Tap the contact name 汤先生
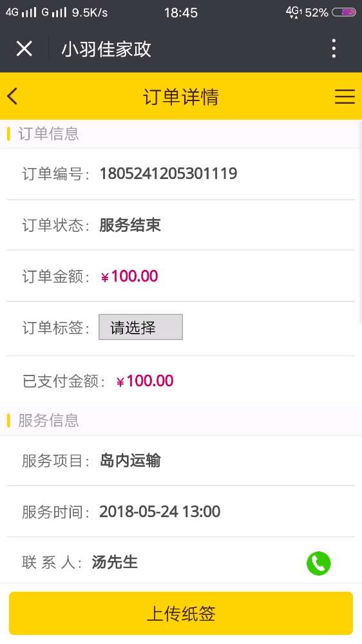This screenshot has height=644, width=362. (x=115, y=562)
